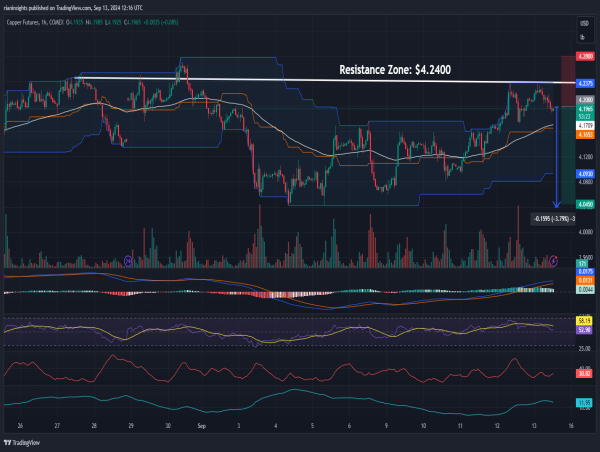Click the grey 4.2000 entry price label

(585, 100)
